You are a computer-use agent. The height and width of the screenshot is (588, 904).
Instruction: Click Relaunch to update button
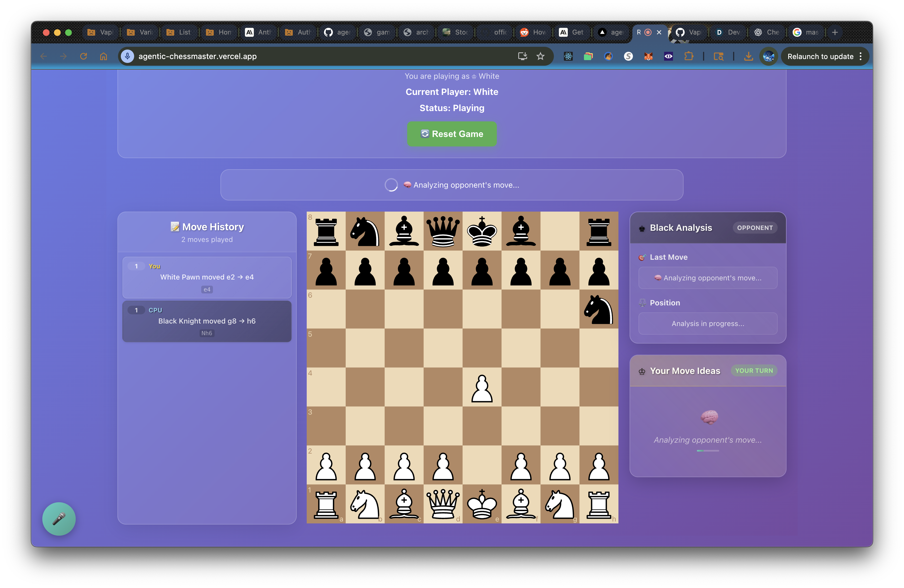(820, 56)
